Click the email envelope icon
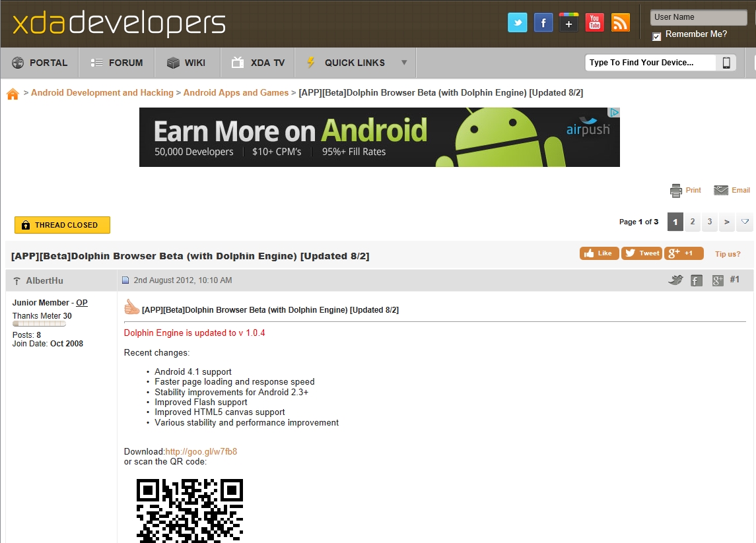756x543 pixels. pyautogui.click(x=721, y=190)
